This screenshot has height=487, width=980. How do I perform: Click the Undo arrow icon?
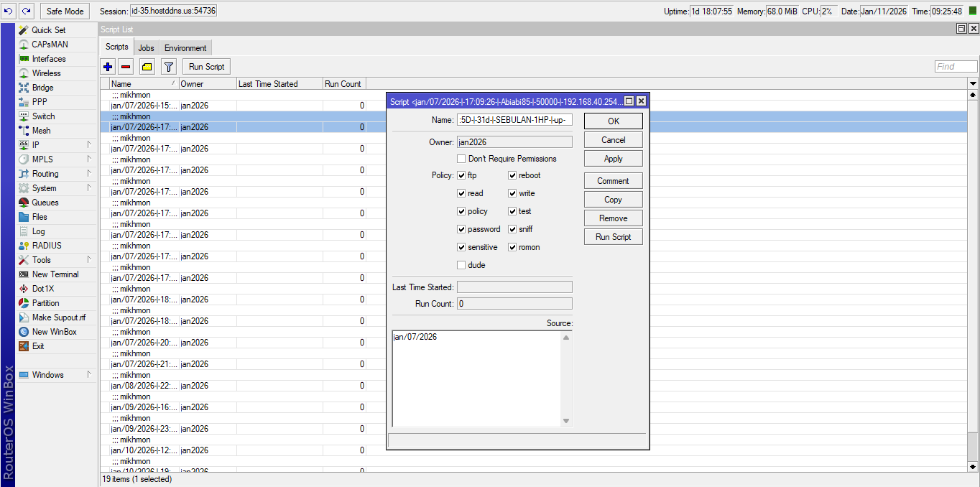[9, 11]
